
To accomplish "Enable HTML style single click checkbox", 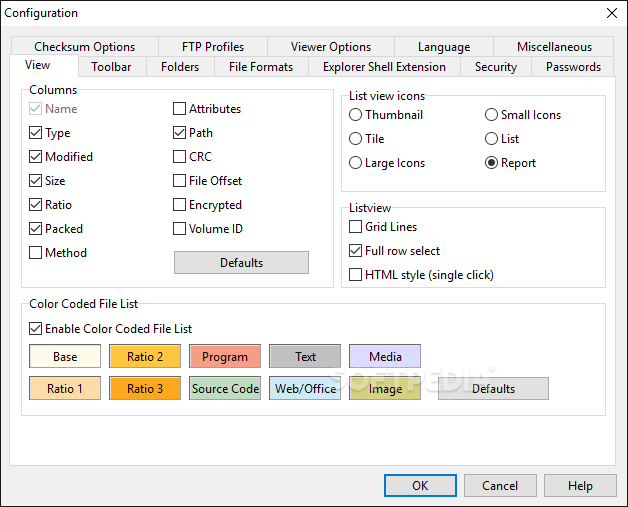I will 355,275.
